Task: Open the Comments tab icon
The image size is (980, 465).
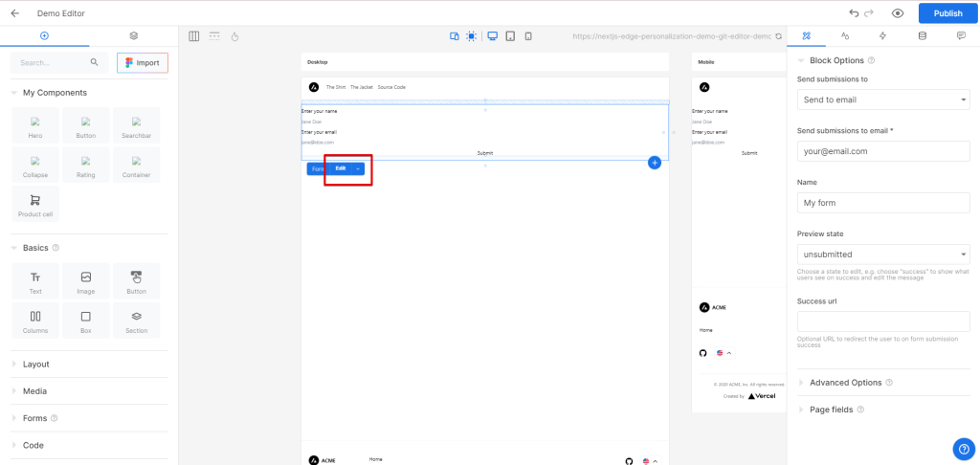Action: pos(960,36)
